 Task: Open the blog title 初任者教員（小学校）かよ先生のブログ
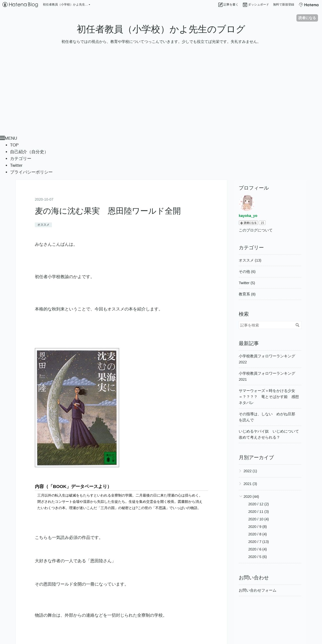[x=161, y=29]
